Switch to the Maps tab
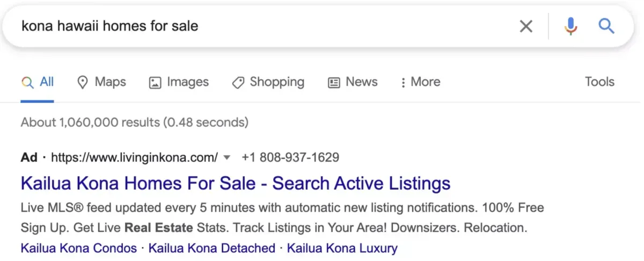Screen dimensions: 644x261 click(x=102, y=82)
